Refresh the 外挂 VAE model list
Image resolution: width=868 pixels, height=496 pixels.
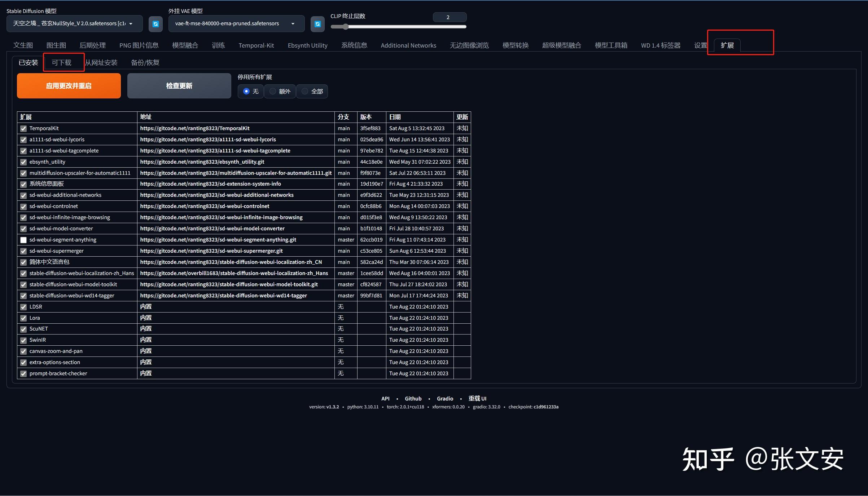coord(317,24)
